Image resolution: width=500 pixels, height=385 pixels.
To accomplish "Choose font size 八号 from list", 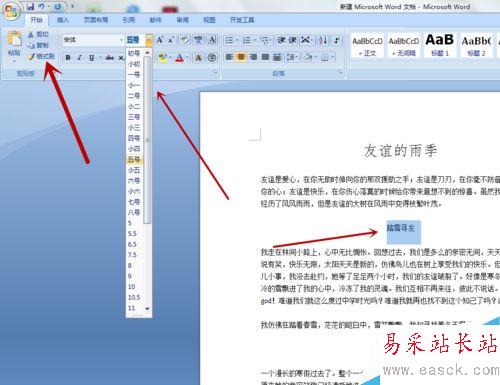I will coord(135,212).
